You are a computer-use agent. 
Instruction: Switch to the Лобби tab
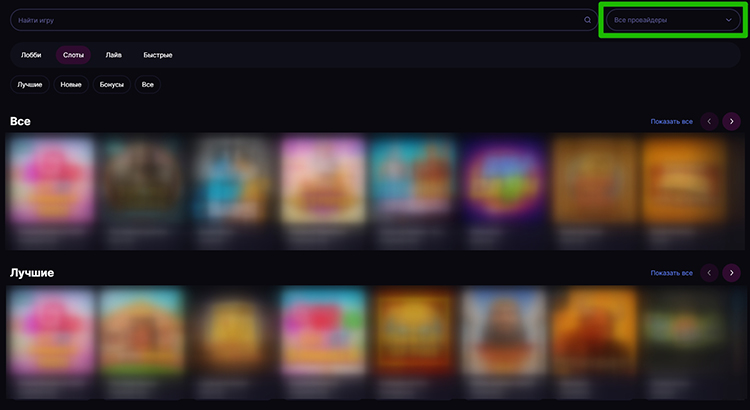(31, 55)
